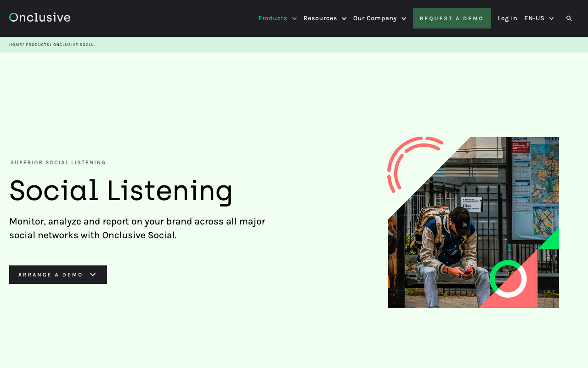The width and height of the screenshot is (588, 368).
Task: Click the 'Monitor, analyze and report' paragraph
Action: (x=137, y=228)
